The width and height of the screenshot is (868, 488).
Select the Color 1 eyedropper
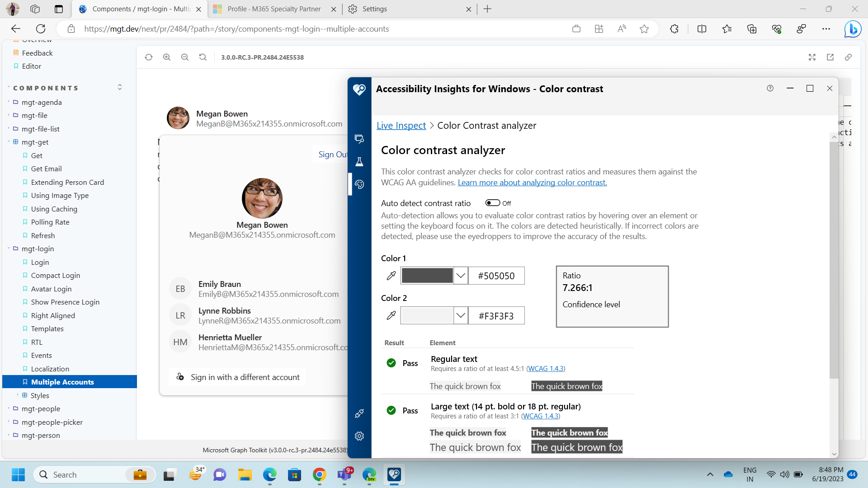pos(391,276)
